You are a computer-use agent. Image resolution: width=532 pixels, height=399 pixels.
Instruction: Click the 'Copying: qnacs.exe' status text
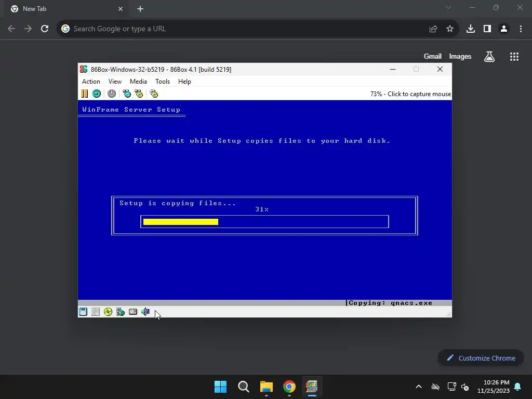(x=390, y=303)
